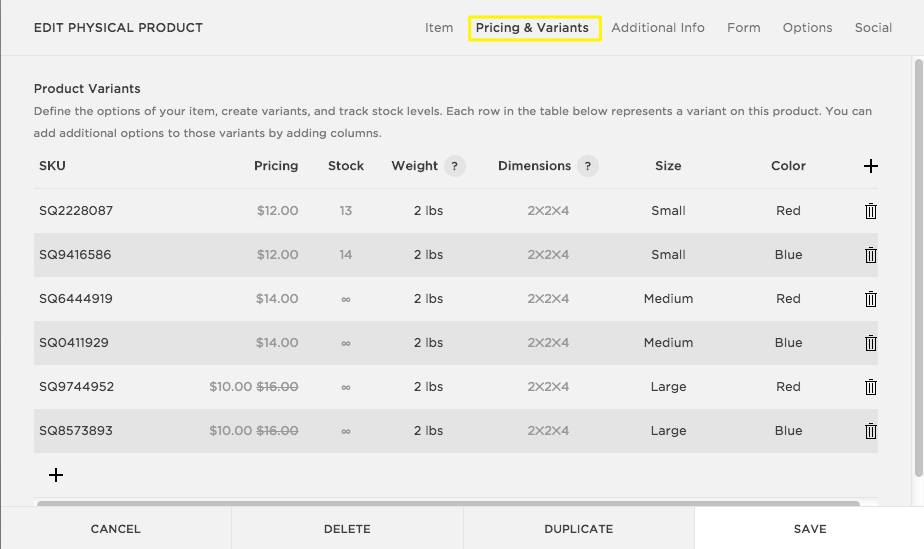Screen dimensions: 924x549
Task: Delete variant SQ0411929 using trash icon
Action: tap(870, 343)
